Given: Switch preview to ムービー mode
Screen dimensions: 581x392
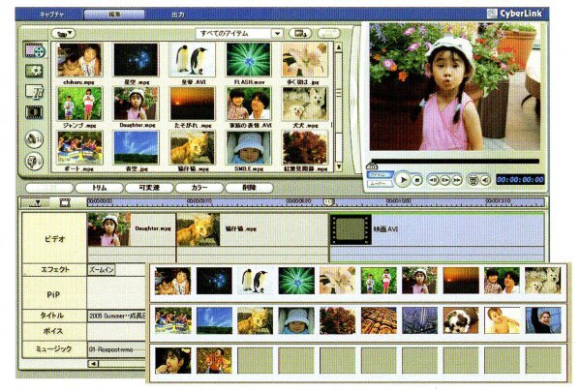Looking at the screenshot, I should click(379, 183).
